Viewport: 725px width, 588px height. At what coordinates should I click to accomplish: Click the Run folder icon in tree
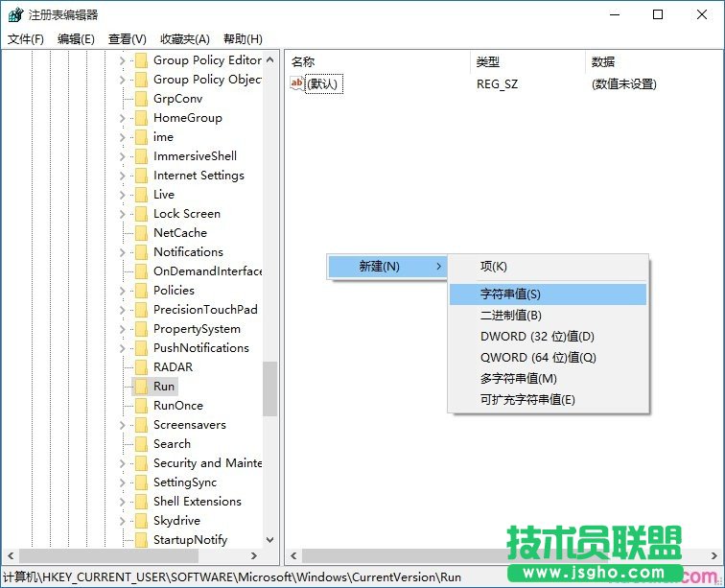coord(140,387)
